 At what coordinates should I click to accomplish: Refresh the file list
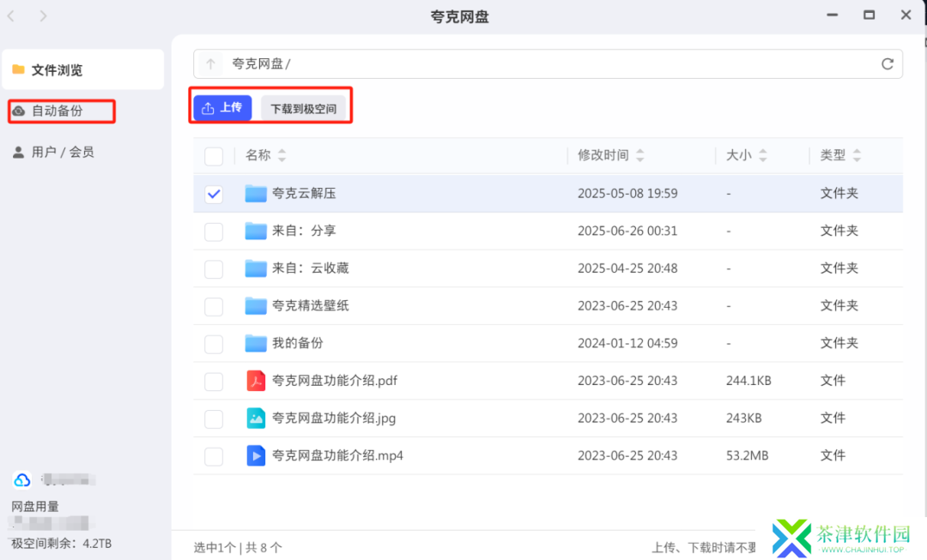click(887, 63)
